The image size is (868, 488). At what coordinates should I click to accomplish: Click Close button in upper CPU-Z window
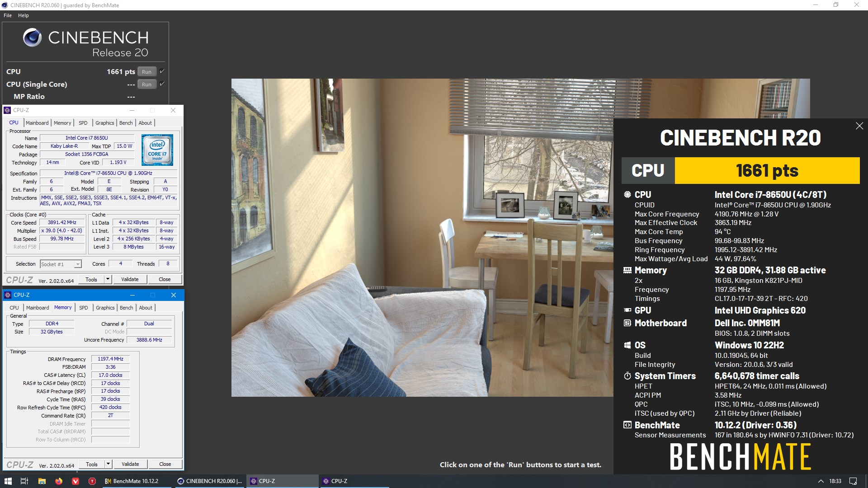click(x=165, y=279)
